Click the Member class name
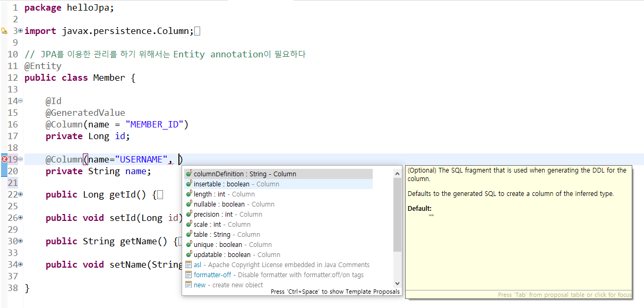Viewport: 644px width, 308px height. coord(109,78)
